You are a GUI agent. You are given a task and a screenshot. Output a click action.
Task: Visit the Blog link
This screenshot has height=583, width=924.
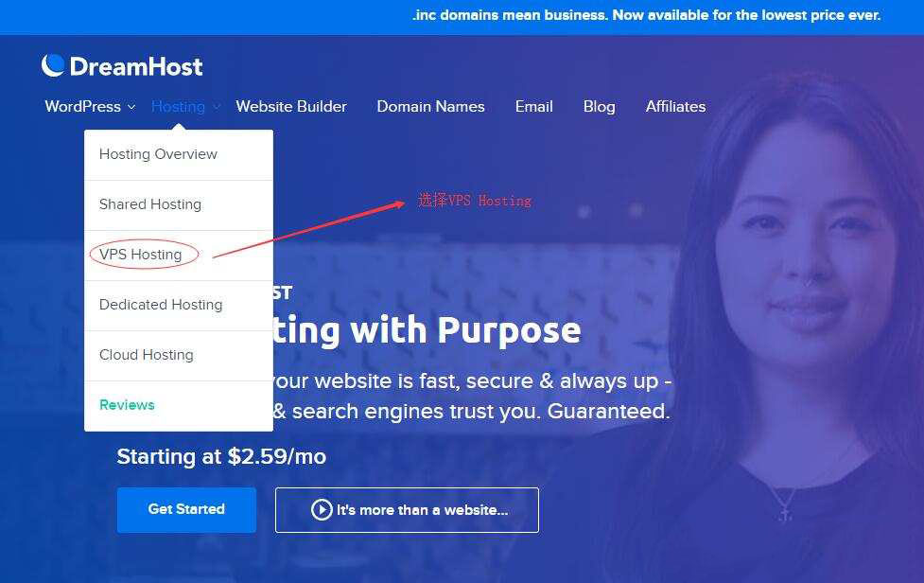click(600, 107)
